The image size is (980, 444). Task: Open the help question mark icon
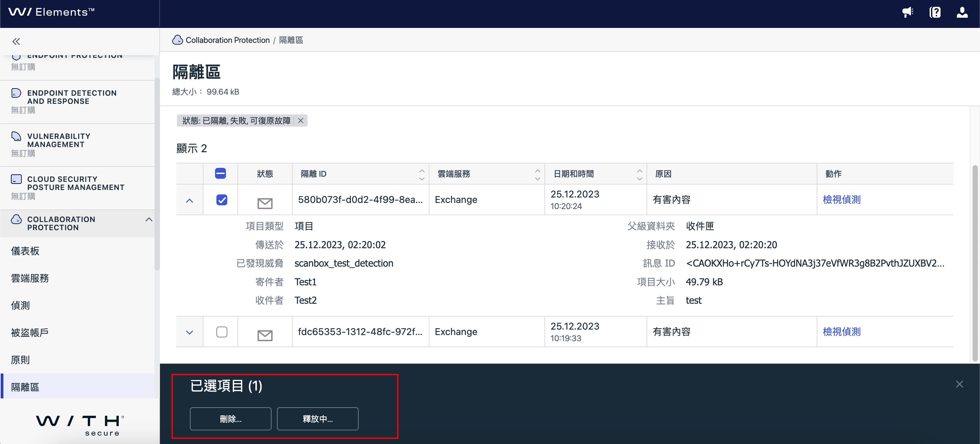point(935,13)
